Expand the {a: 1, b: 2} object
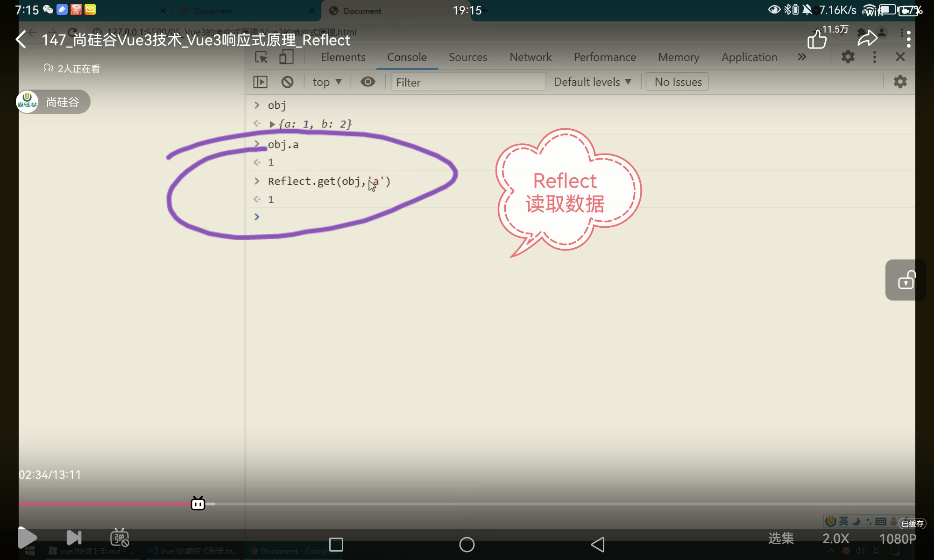Screen dimensions: 934x560 [x=272, y=125]
